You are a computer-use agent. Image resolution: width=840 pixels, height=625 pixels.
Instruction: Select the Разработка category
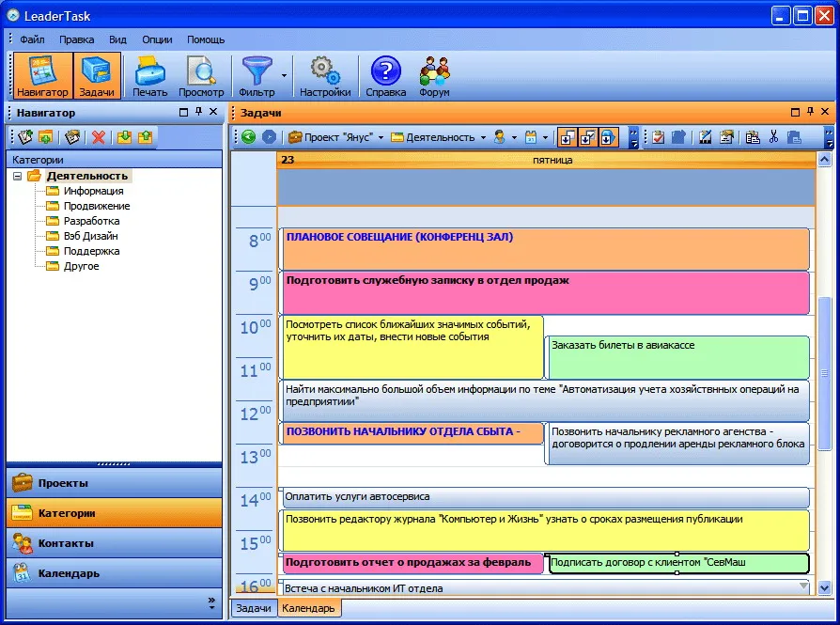[91, 221]
